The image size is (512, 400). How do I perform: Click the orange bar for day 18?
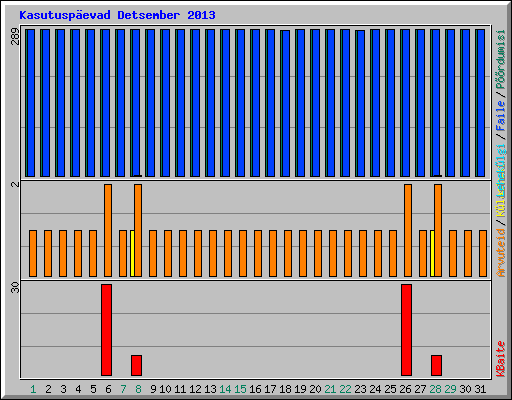(x=288, y=253)
